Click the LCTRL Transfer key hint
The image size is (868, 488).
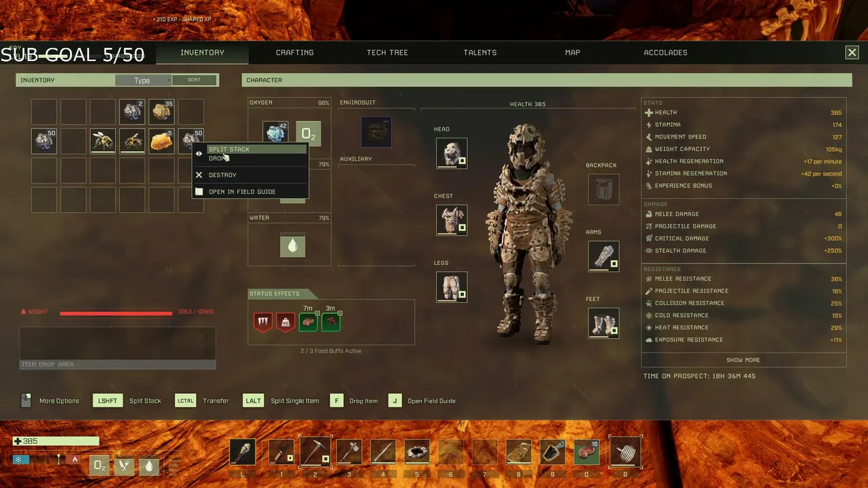click(x=202, y=401)
